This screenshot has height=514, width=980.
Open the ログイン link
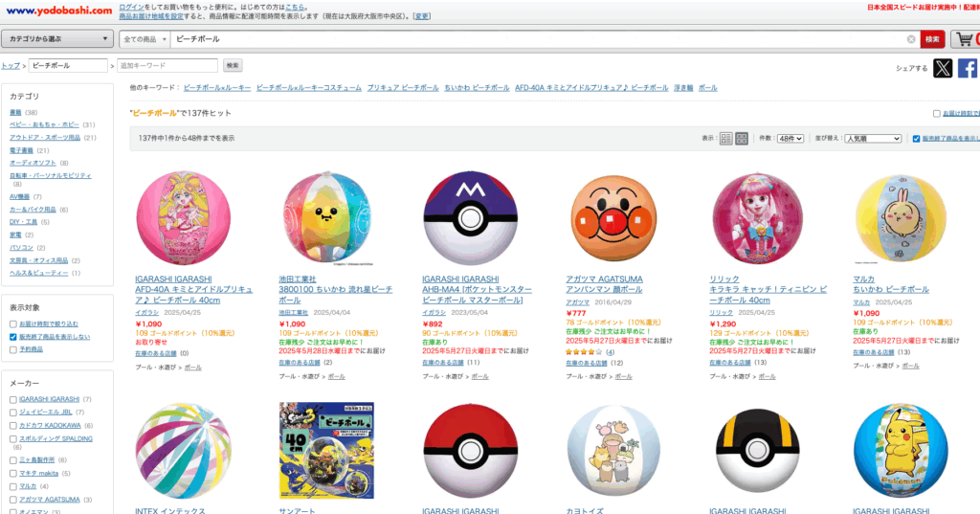131,7
